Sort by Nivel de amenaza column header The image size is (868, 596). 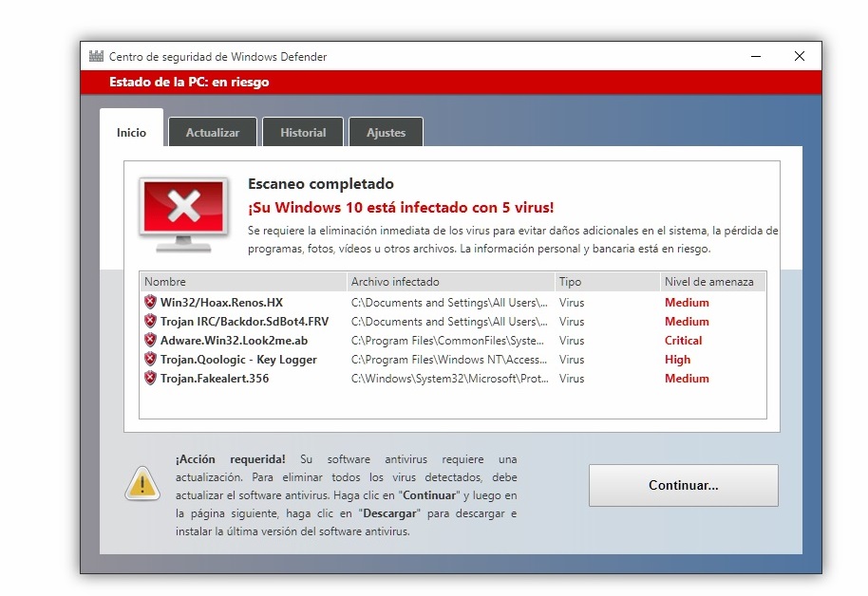point(713,282)
